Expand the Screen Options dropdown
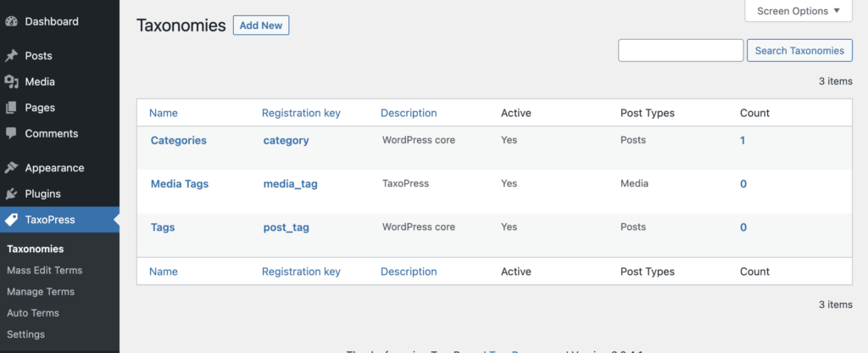This screenshot has width=868, height=353. (x=798, y=11)
